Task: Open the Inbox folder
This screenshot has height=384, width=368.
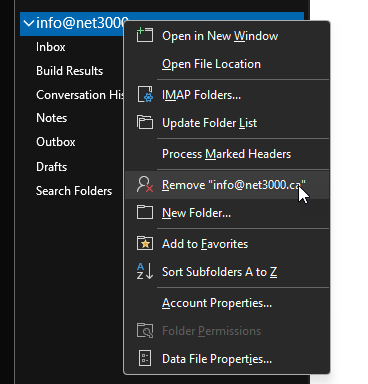Action: [51, 47]
